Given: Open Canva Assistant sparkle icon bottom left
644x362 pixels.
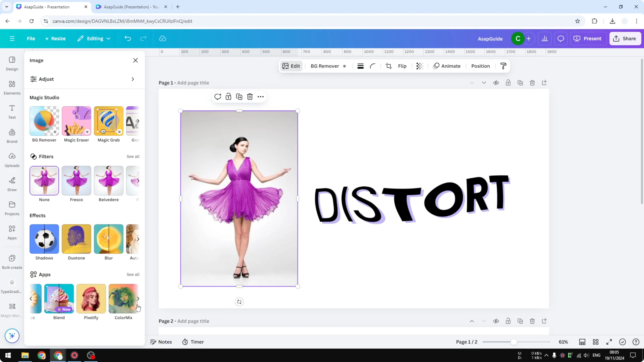Looking at the screenshot, I should click(x=12, y=336).
